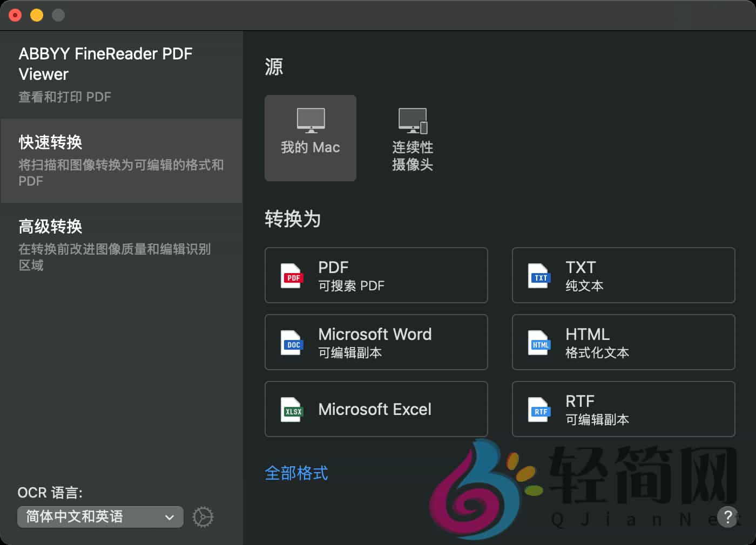
Task: Select TXT 纯文本 output format
Action: (x=623, y=275)
